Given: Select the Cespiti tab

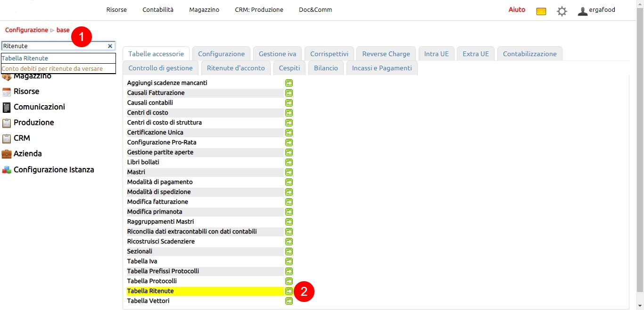Looking at the screenshot, I should [289, 68].
